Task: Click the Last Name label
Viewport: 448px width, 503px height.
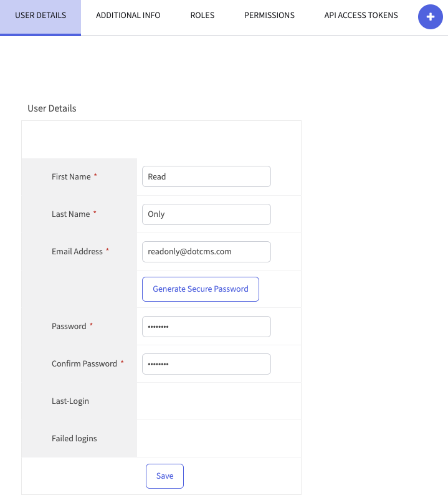Action: (x=70, y=214)
